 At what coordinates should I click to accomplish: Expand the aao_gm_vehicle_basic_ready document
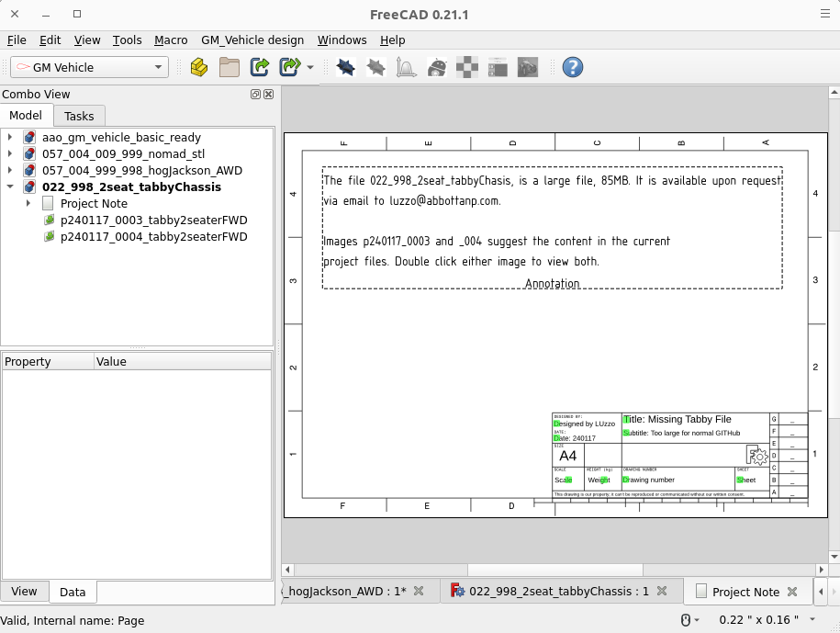[x=10, y=137]
